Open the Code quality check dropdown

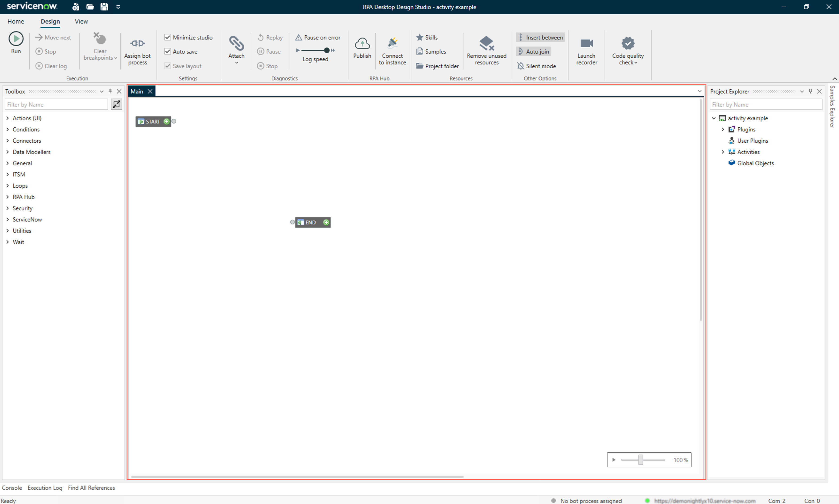pyautogui.click(x=628, y=51)
